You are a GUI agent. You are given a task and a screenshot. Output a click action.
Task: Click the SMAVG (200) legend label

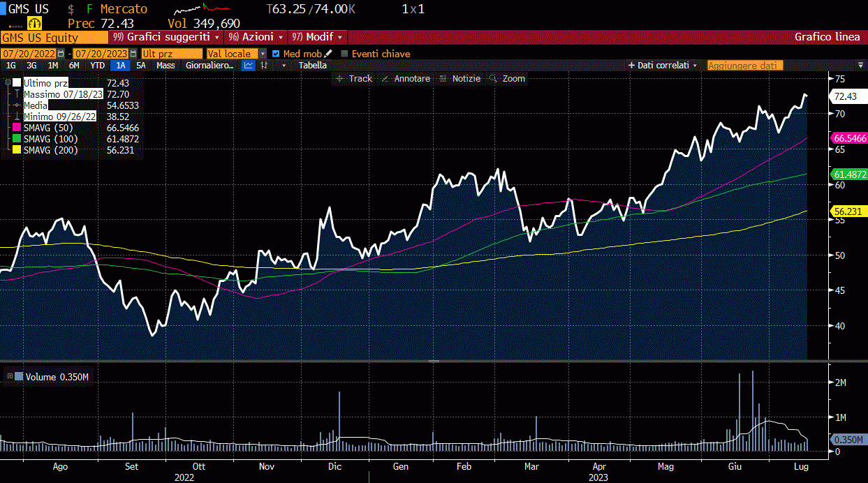50,150
